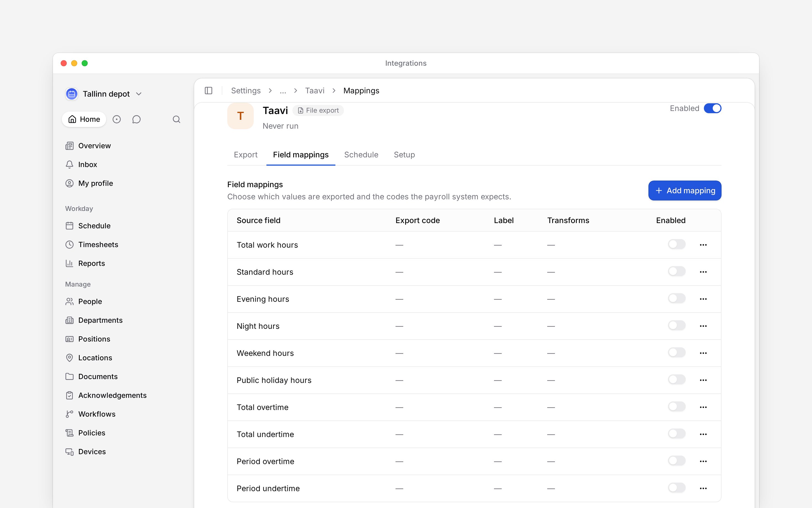Open more options for Total overtime
The image size is (812, 508).
(x=703, y=407)
